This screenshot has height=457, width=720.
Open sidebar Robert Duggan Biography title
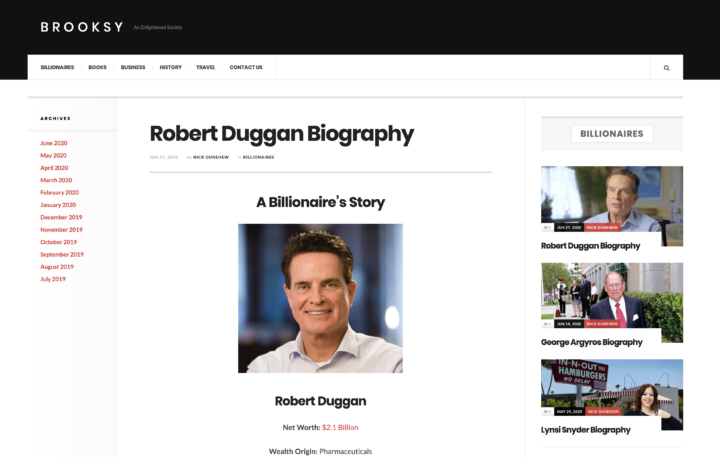click(x=591, y=246)
